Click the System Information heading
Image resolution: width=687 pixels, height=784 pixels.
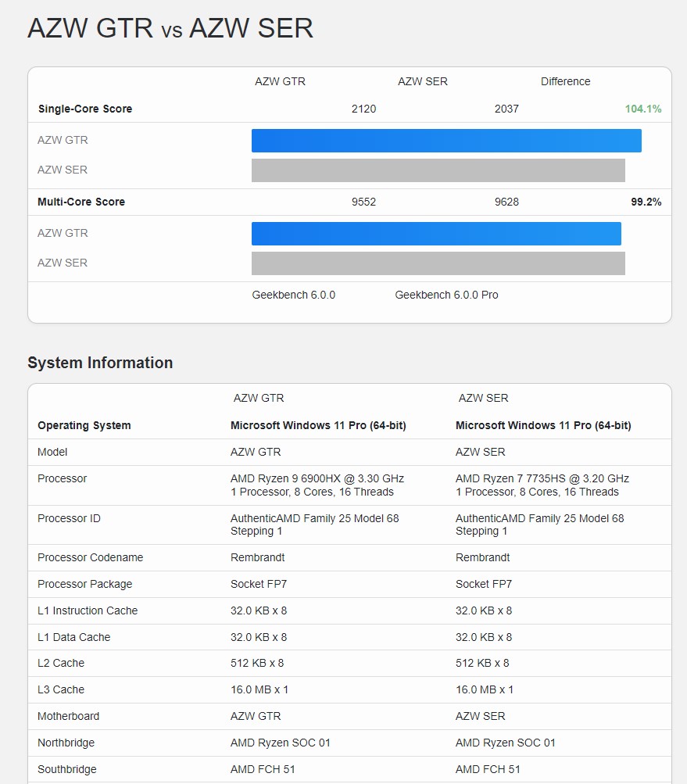(100, 363)
